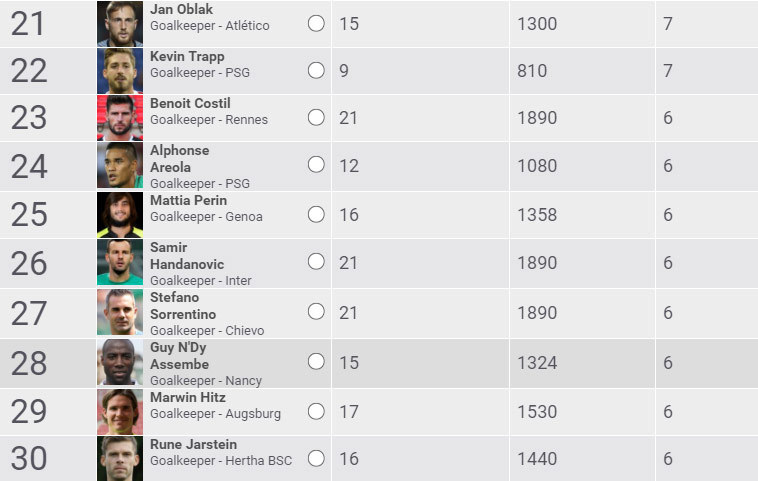758x481 pixels.
Task: Open Kevin Trapp's photo thumbnail
Action: [120, 71]
